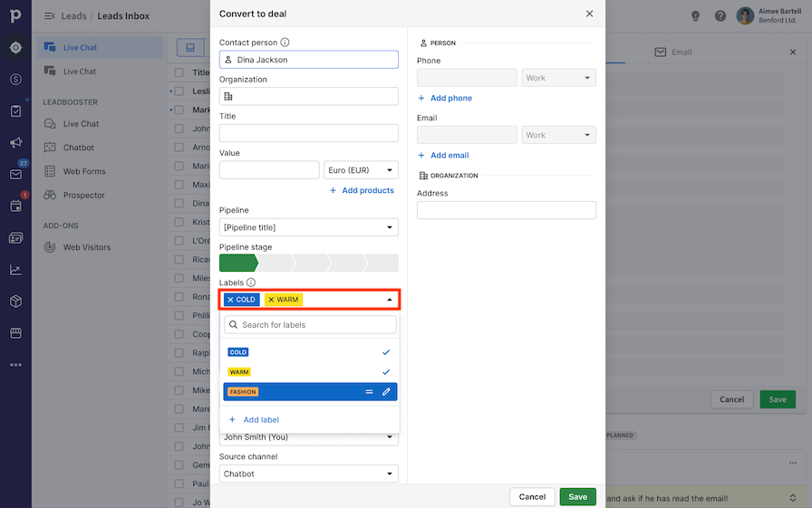Open Campaigns megaphone icon in sidebar

(x=15, y=143)
